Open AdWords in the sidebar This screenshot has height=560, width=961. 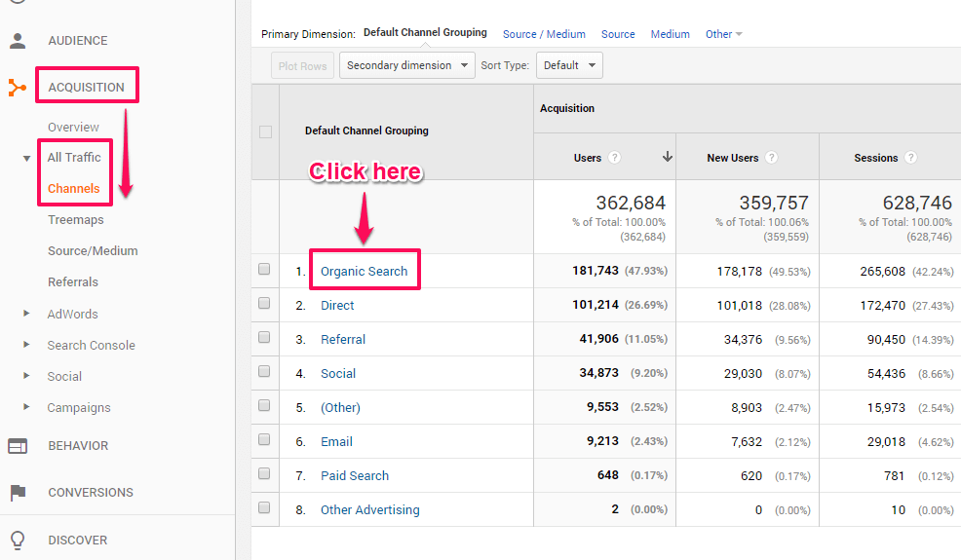[72, 315]
